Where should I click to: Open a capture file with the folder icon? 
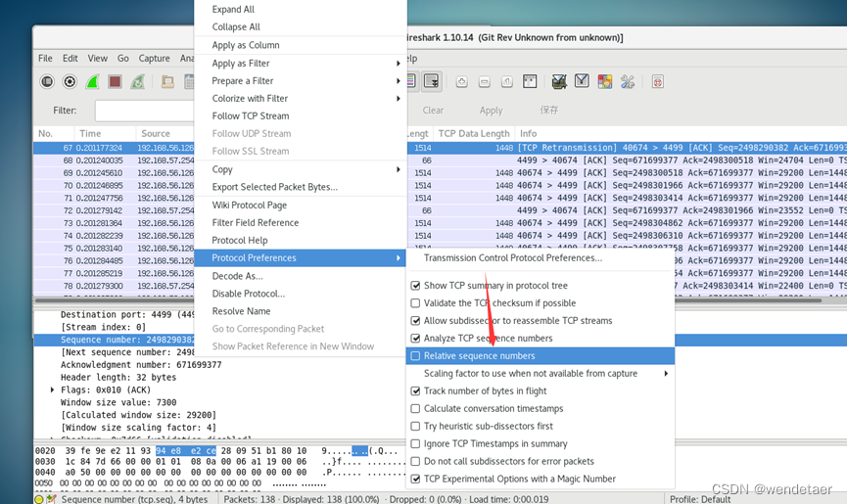(167, 81)
